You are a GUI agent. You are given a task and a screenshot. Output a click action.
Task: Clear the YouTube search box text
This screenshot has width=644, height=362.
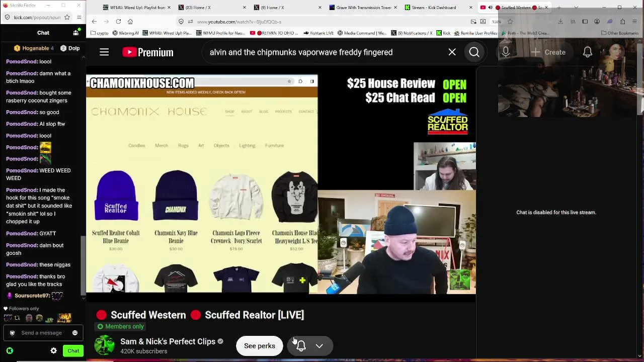point(452,52)
